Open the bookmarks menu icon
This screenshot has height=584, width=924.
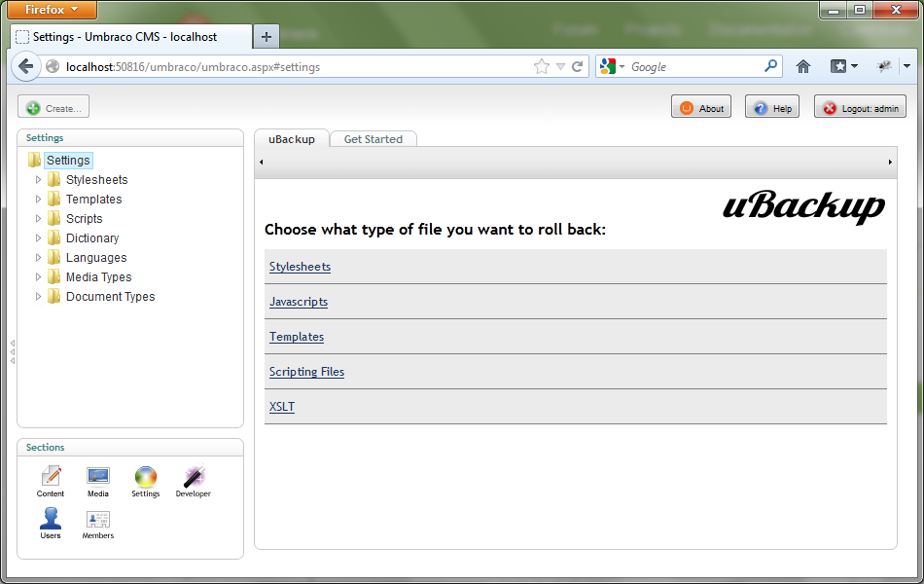pyautogui.click(x=838, y=66)
